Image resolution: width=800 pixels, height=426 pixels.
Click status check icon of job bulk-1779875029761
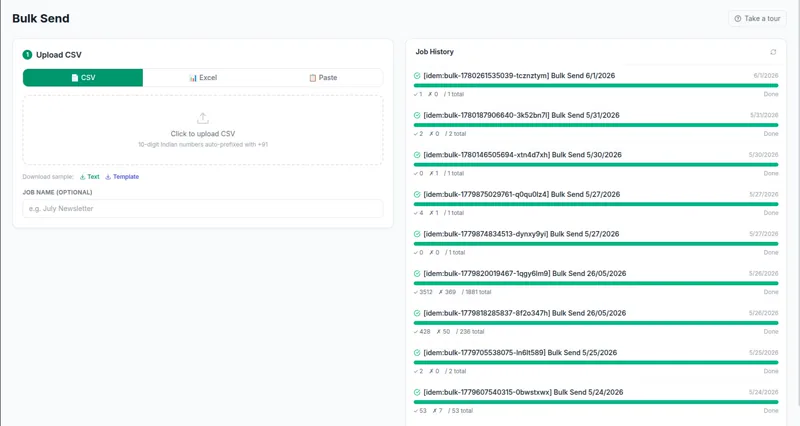pyautogui.click(x=417, y=194)
